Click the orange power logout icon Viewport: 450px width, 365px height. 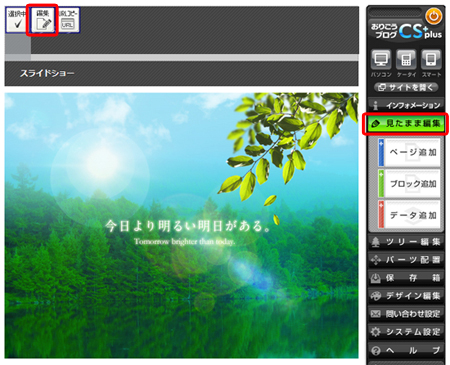[433, 16]
